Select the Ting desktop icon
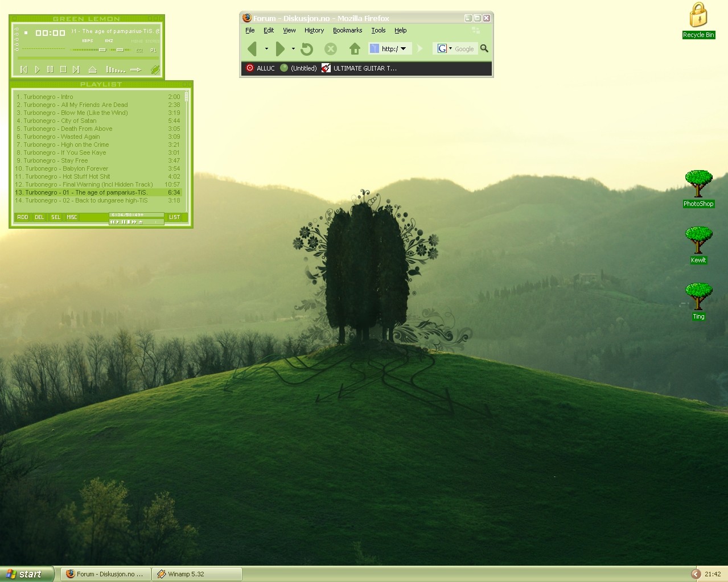728x582 pixels. [698, 302]
